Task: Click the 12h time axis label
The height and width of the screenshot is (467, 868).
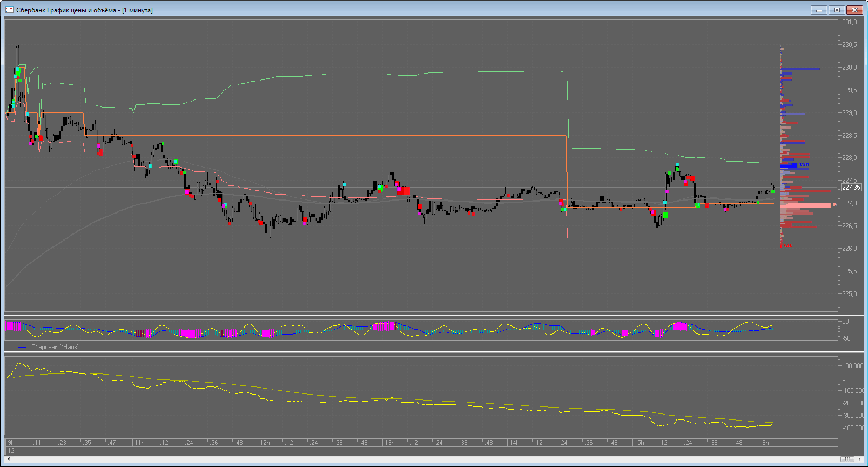Action: coord(264,443)
